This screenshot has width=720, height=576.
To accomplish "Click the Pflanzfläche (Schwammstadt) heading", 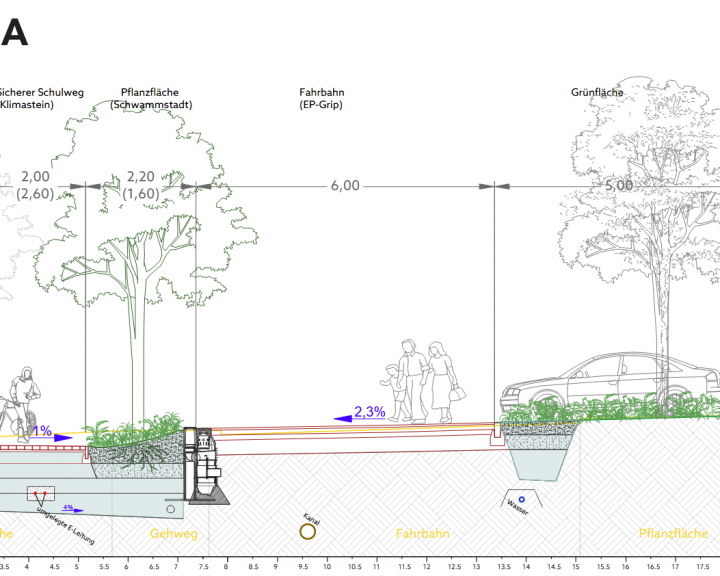I will point(150,98).
